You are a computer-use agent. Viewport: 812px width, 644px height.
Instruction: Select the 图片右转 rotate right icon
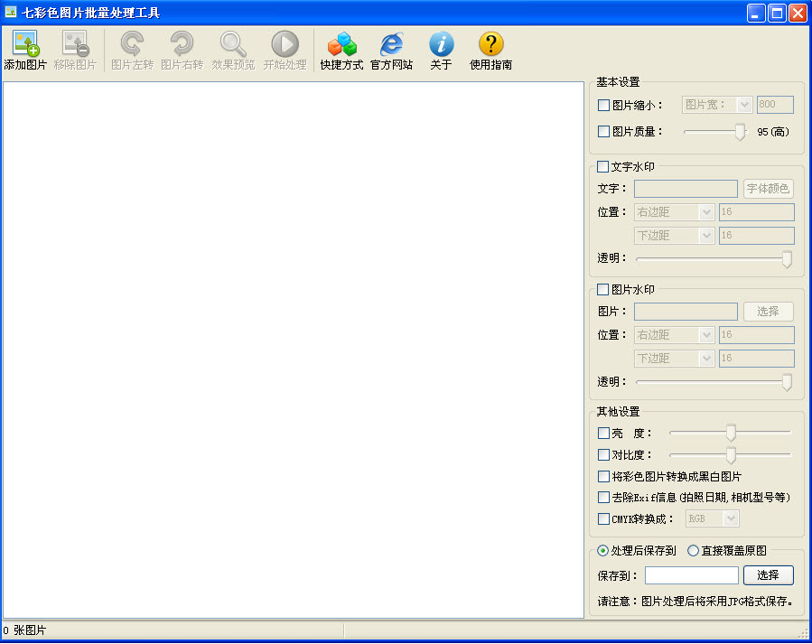181,49
